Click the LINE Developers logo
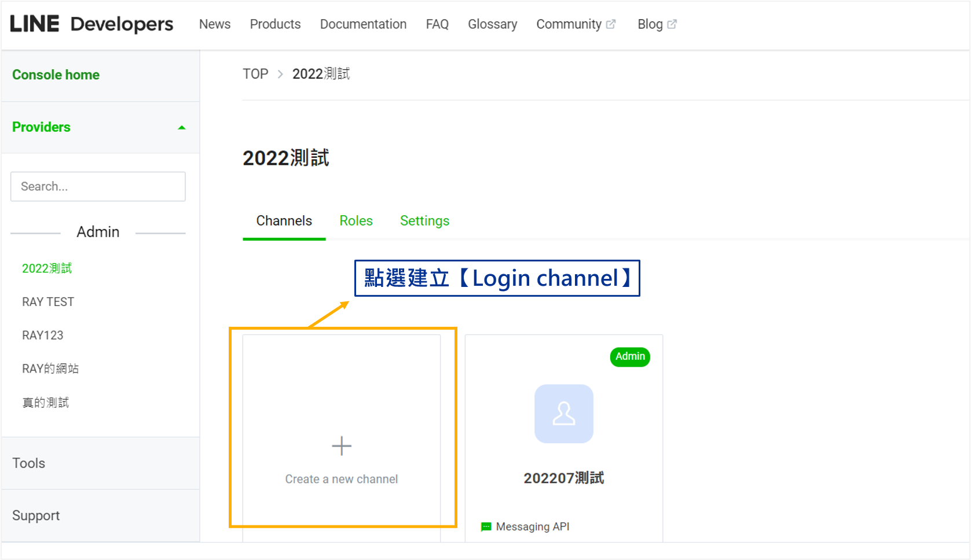Viewport: 971px width, 560px height. click(91, 24)
